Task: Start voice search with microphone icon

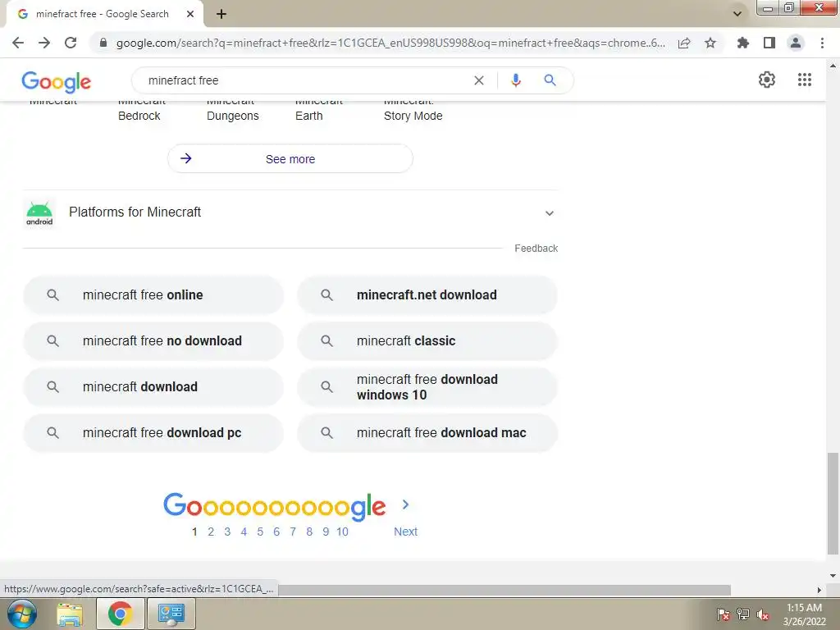Action: (x=516, y=80)
